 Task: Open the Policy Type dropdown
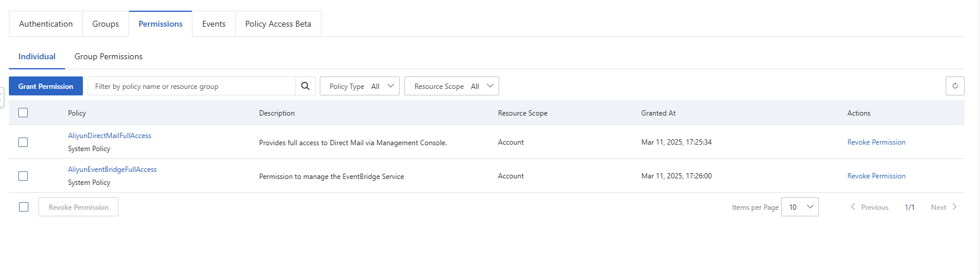tap(359, 86)
